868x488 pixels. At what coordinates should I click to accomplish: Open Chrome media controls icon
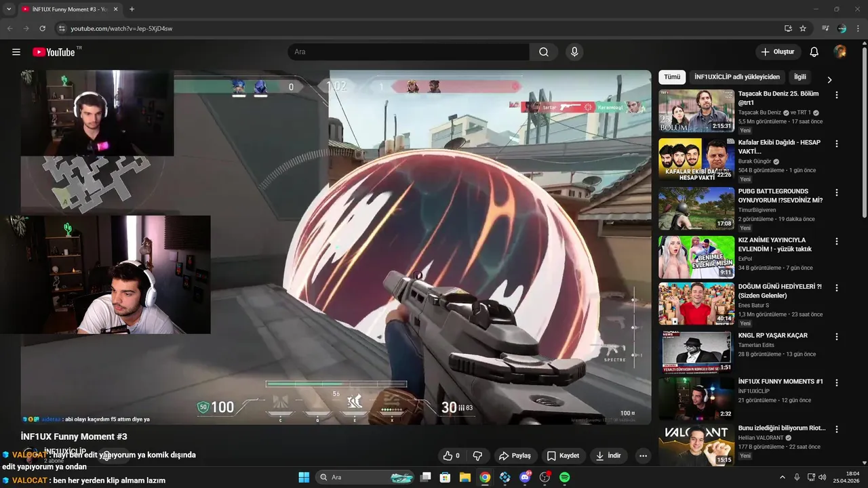[x=825, y=28]
